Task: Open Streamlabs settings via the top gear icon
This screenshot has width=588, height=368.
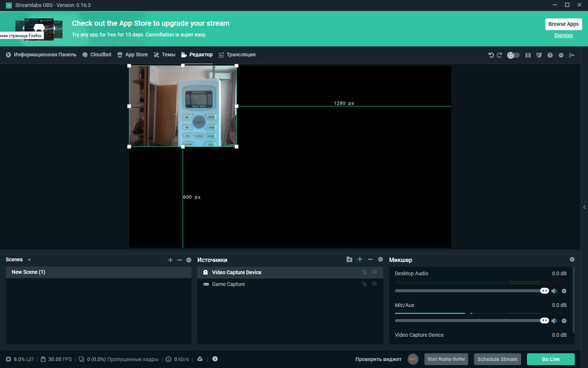Action: point(561,55)
